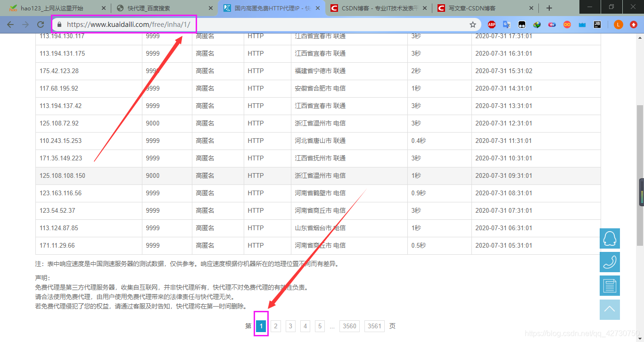This screenshot has height=342, width=644.
Task: Click timestamp 2020-07-31 15:31:02
Action: pyautogui.click(x=504, y=71)
